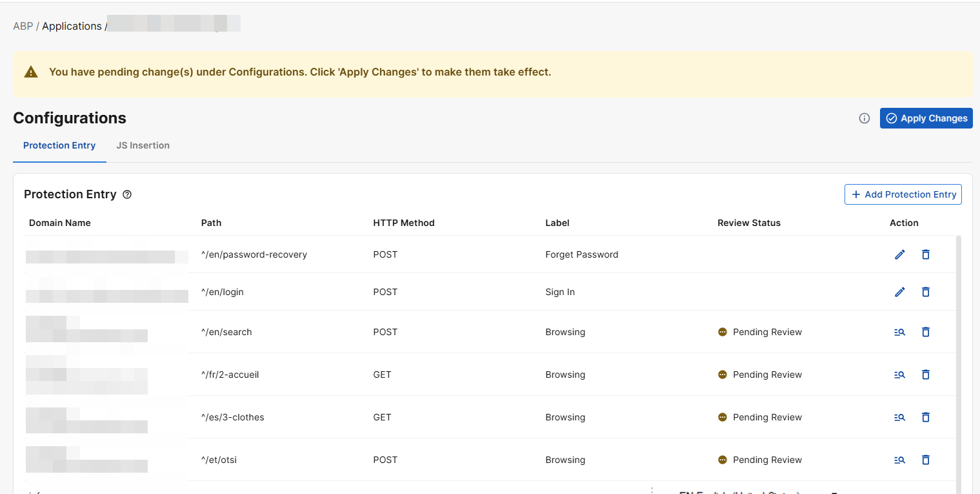Delete the Forget Password protection entry
The image size is (980, 494).
(x=925, y=254)
